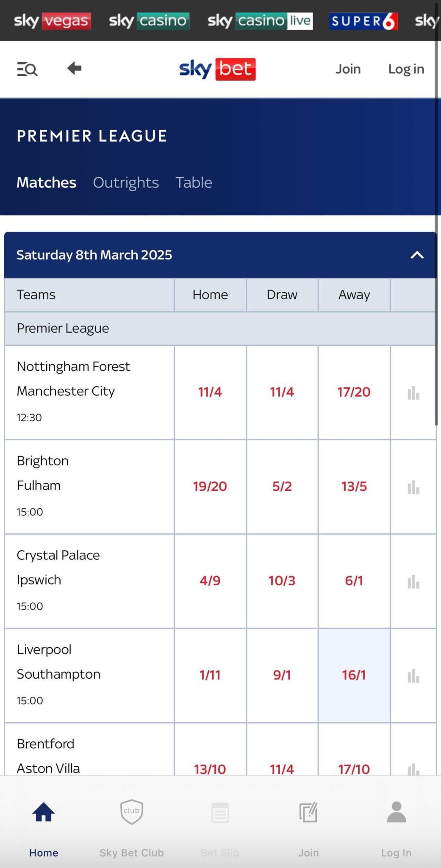441x868 pixels.
Task: Click the Join link at the top
Action: 347,69
